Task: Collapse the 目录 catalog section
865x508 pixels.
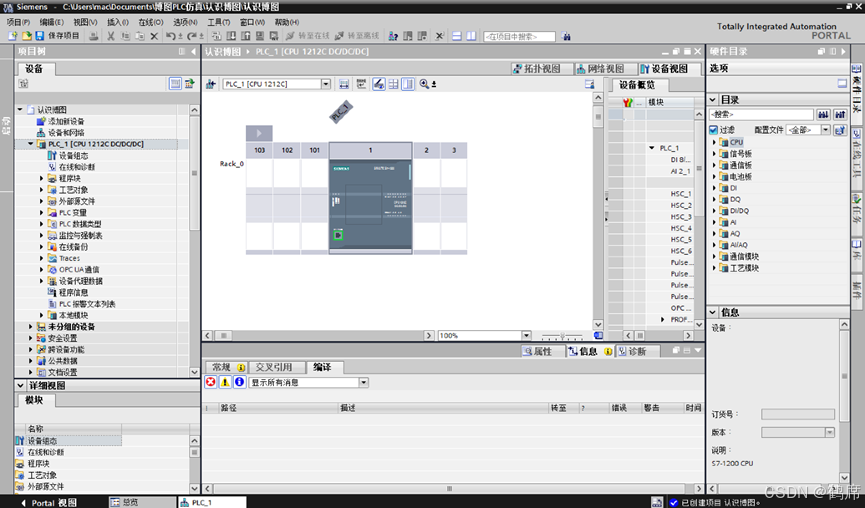Action: [x=713, y=100]
